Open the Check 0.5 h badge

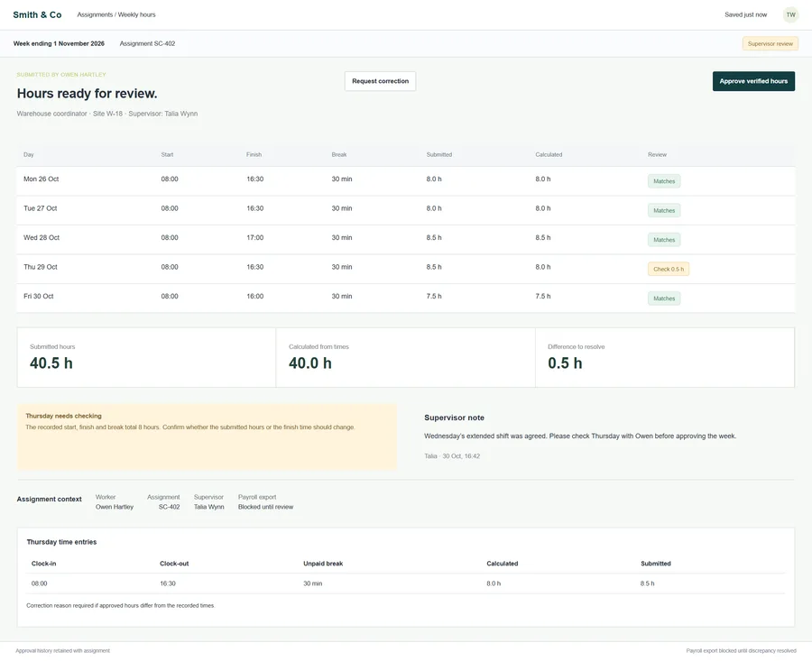coord(668,269)
